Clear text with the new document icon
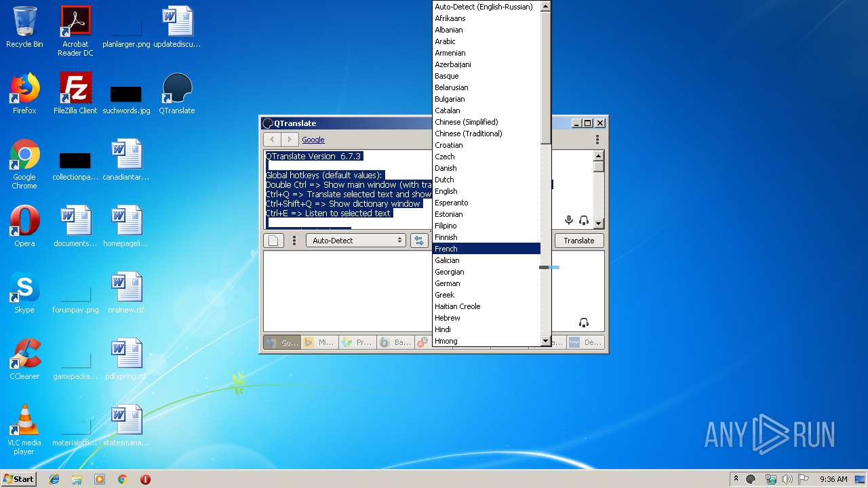 click(272, 241)
